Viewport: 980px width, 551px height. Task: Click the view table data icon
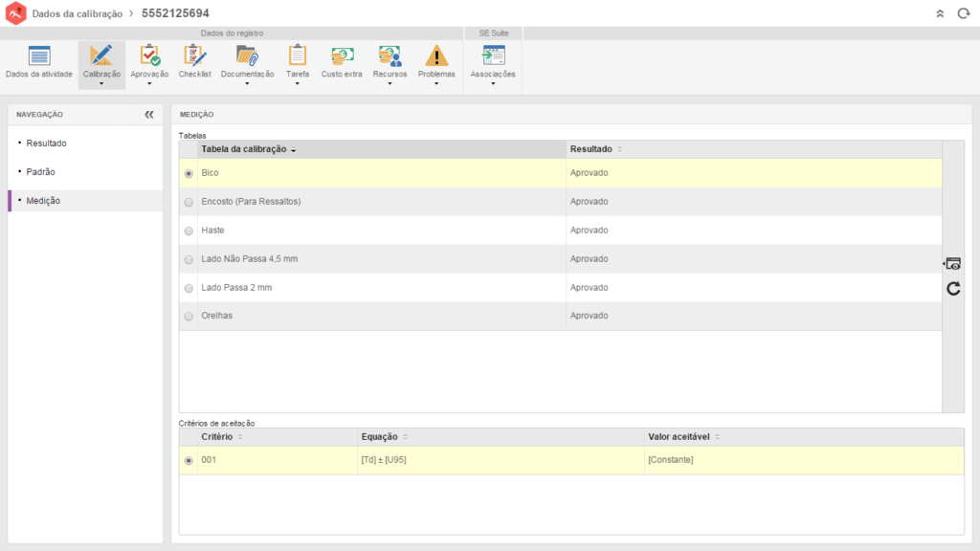coord(952,264)
